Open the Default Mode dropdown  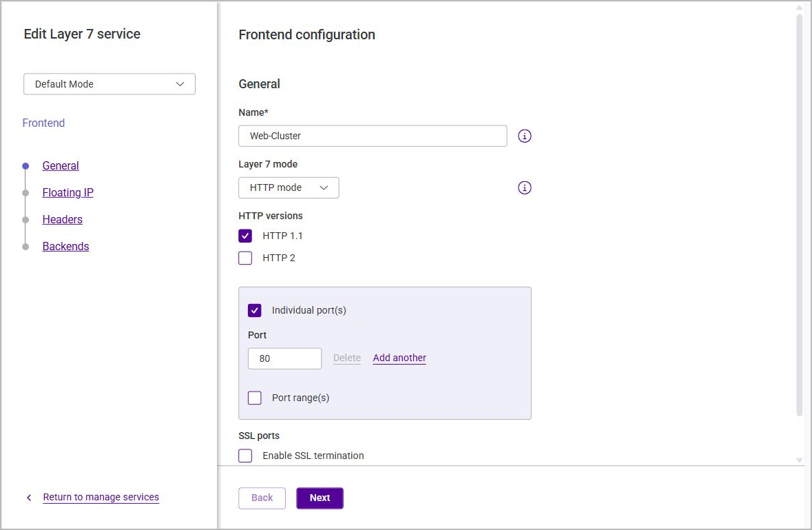[110, 84]
